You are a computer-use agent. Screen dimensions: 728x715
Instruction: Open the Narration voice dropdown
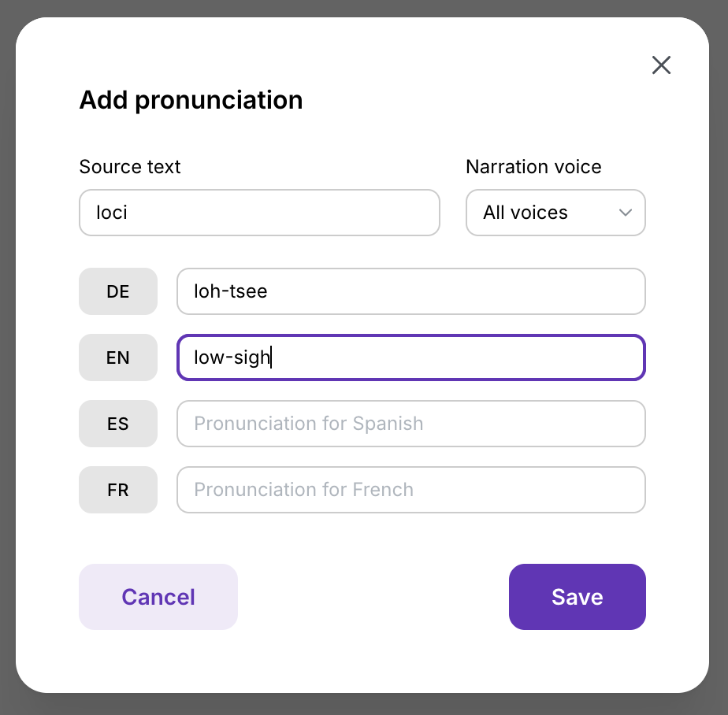coord(555,213)
